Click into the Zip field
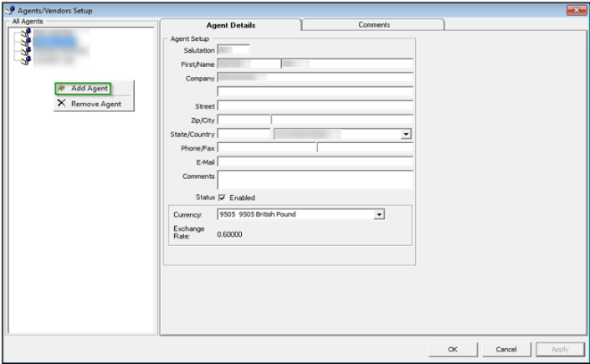The height and width of the screenshot is (364, 590). [244, 120]
